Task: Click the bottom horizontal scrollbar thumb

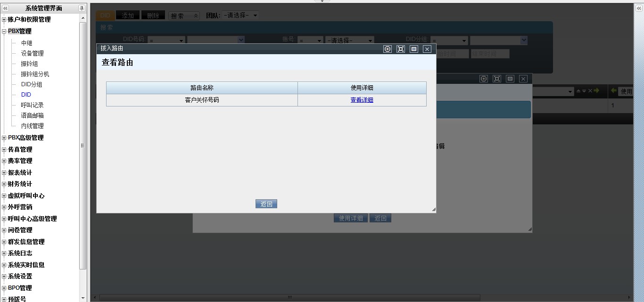Action: point(289,297)
